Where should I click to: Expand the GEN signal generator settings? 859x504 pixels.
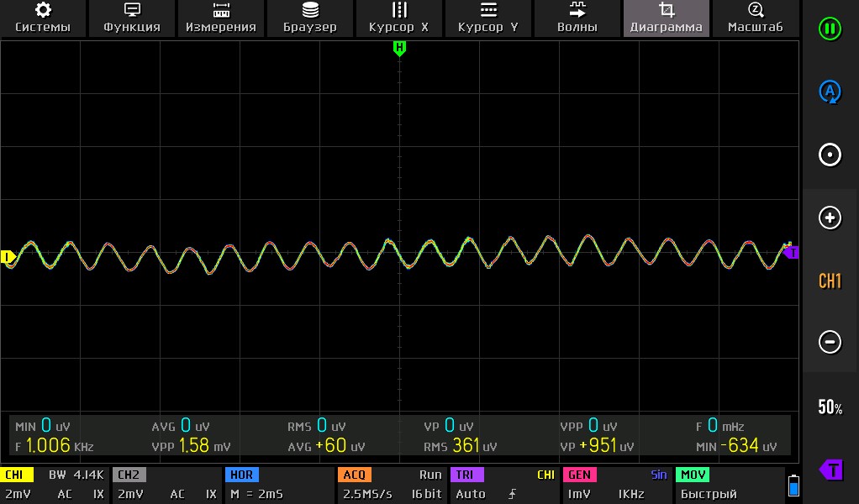pyautogui.click(x=616, y=485)
